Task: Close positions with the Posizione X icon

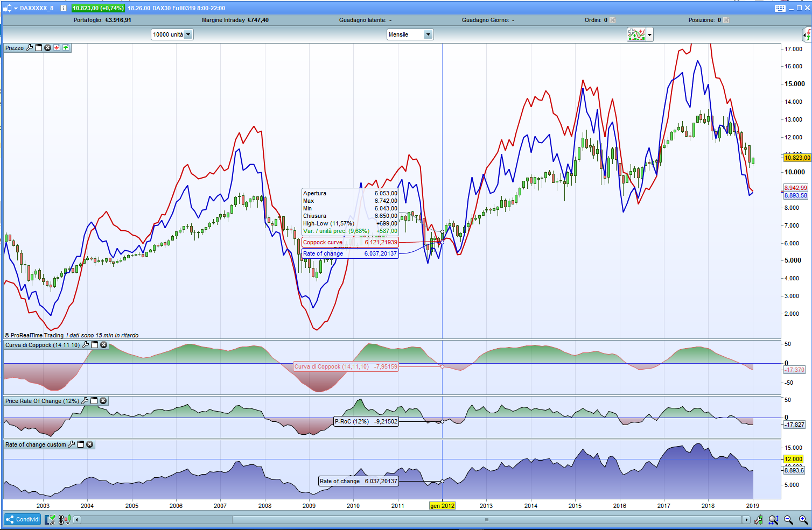Action: pos(726,20)
